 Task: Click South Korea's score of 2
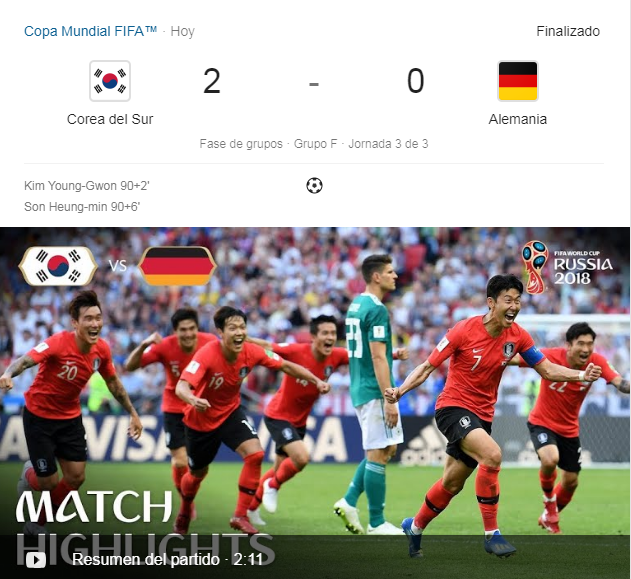(212, 81)
